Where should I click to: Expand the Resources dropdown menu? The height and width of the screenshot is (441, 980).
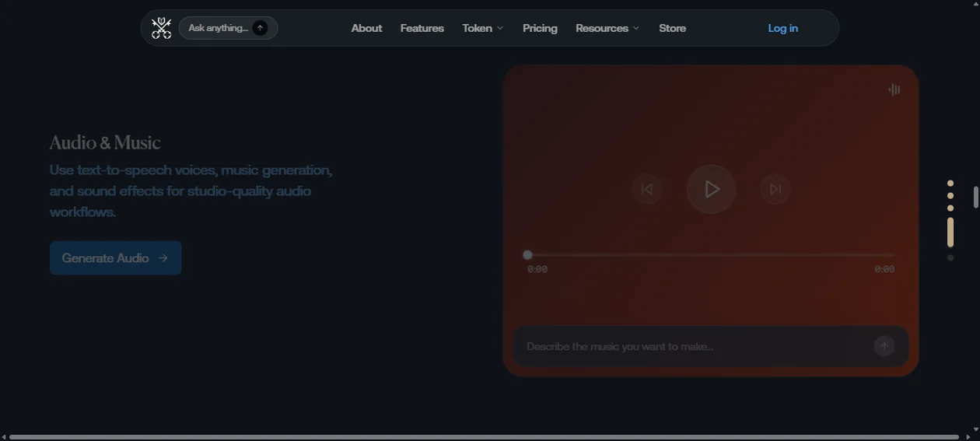(607, 28)
